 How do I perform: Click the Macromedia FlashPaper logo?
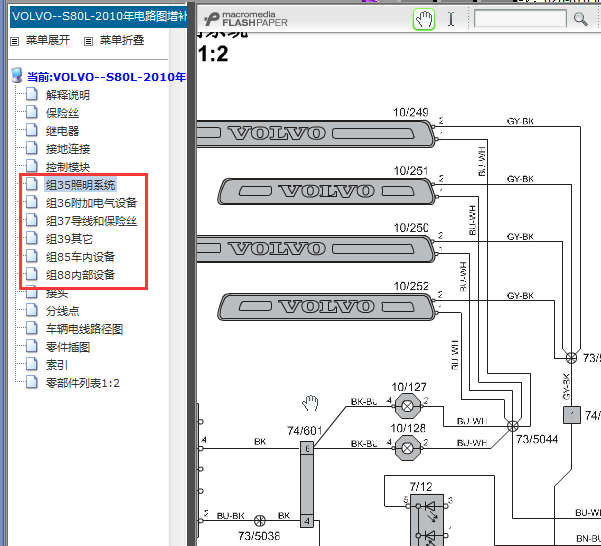tap(246, 19)
